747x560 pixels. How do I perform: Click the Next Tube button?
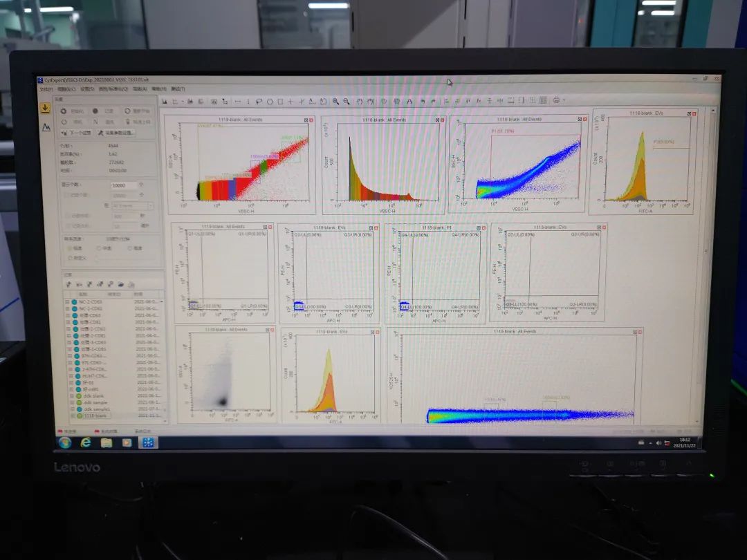coord(77,133)
